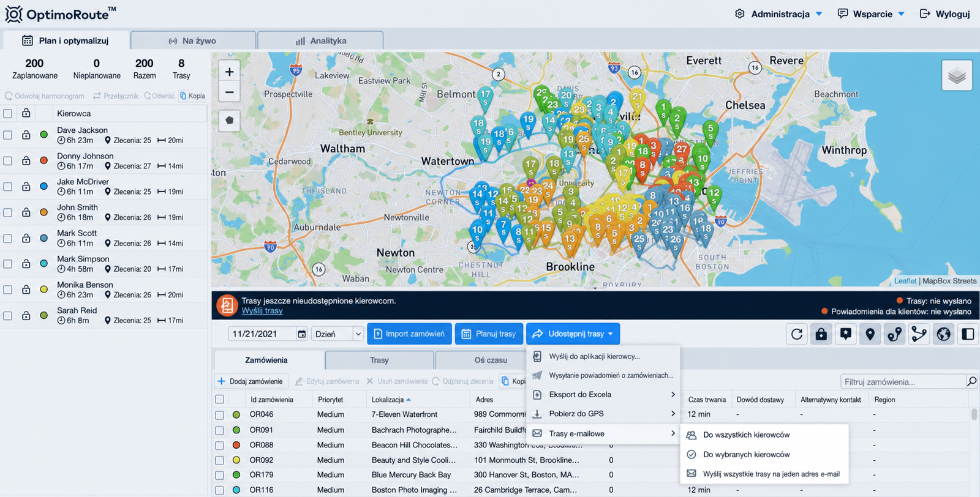
Task: Click map pin number 17 near Belmont
Action: [485, 97]
